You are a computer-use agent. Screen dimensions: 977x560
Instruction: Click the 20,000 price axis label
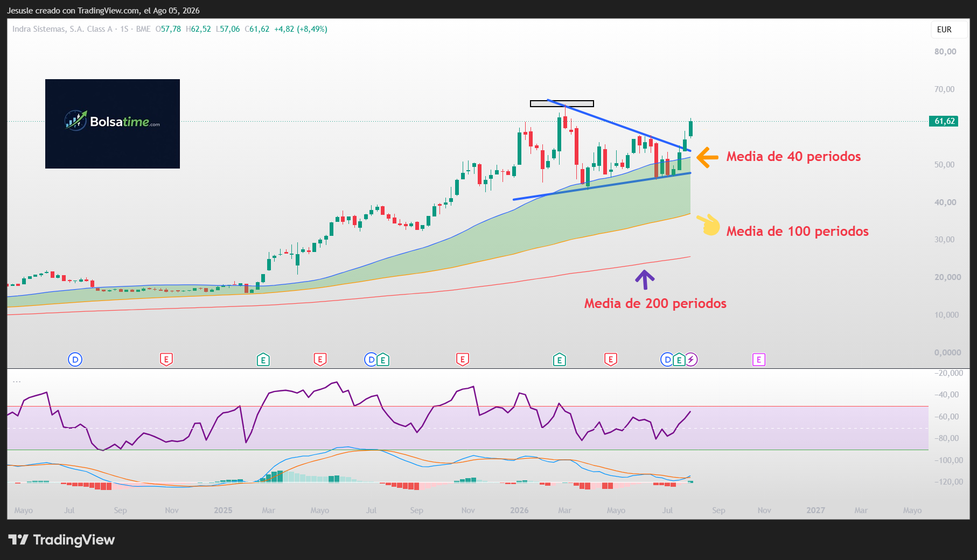click(947, 277)
